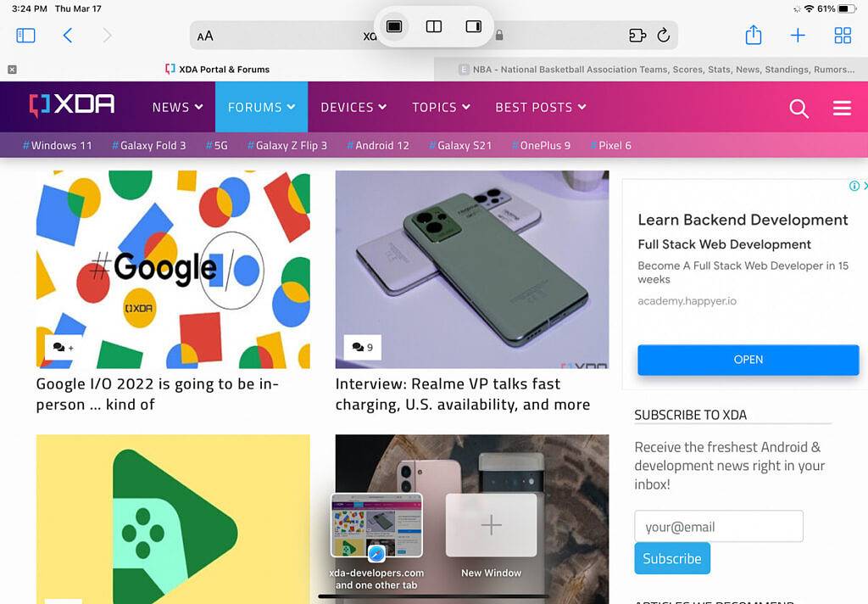
Task: Choose Split View multitasking option
Action: (x=434, y=26)
